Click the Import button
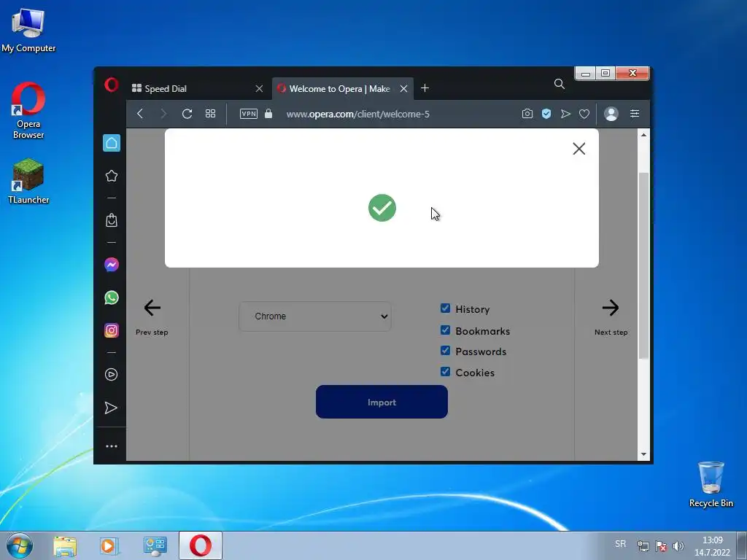 coord(382,402)
